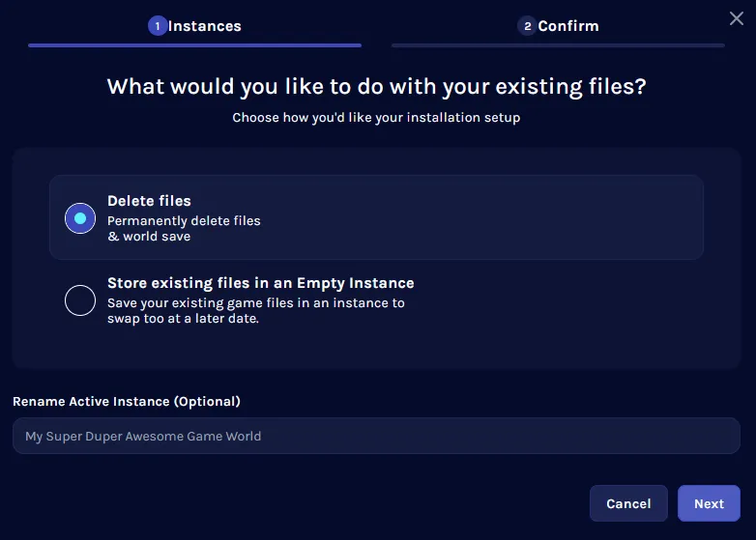Focus the Rename Active Instance text field

click(376, 436)
